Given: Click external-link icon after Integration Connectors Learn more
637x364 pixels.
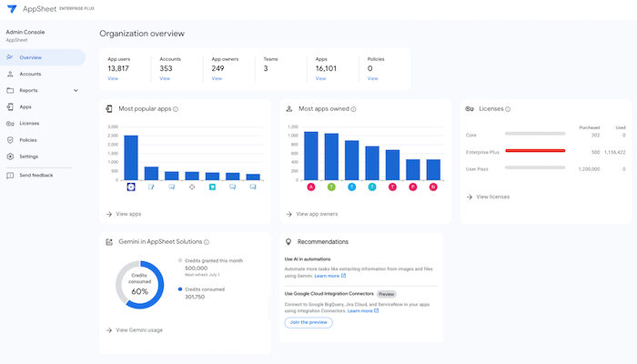Looking at the screenshot, I should [x=376, y=311].
